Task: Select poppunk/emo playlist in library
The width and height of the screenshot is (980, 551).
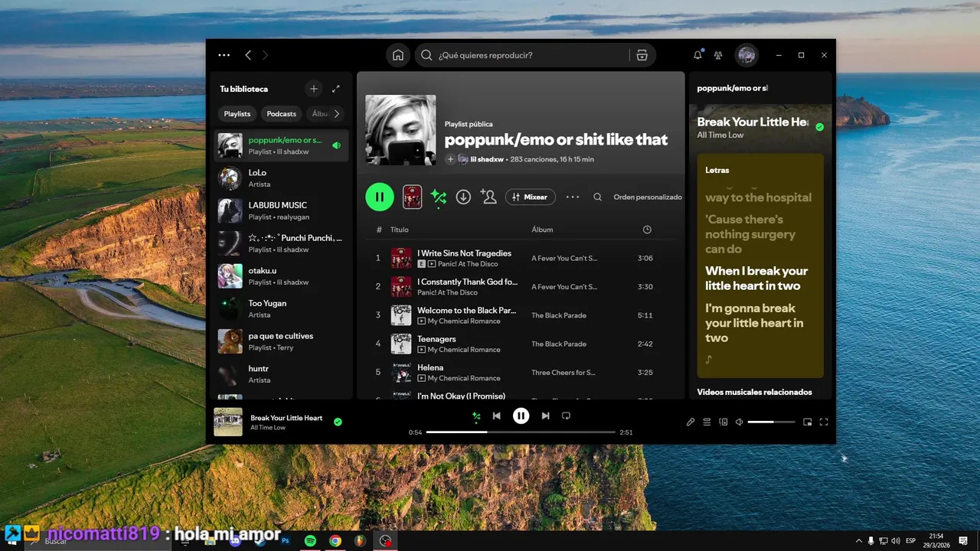Action: 280,145
